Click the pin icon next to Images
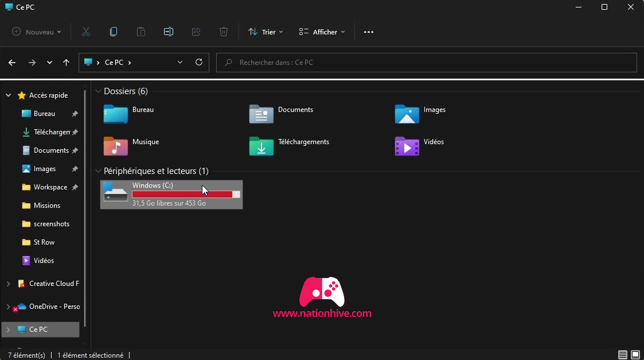The height and width of the screenshot is (360, 644). tap(75, 169)
